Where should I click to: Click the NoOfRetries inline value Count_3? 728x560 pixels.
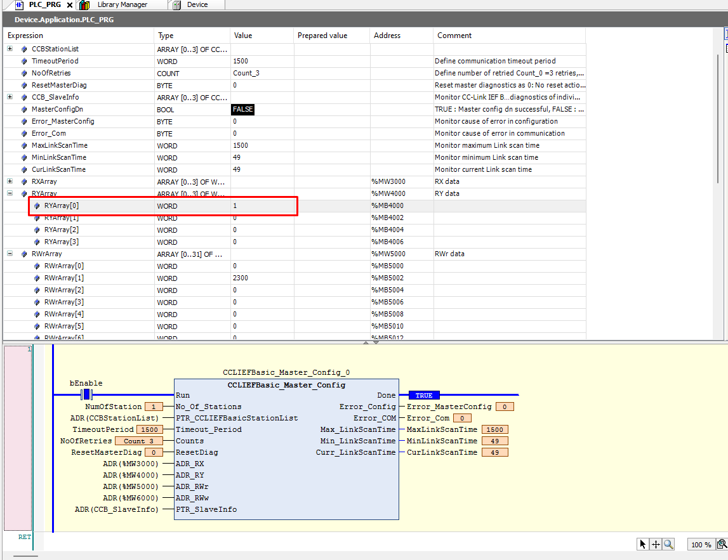138,441
